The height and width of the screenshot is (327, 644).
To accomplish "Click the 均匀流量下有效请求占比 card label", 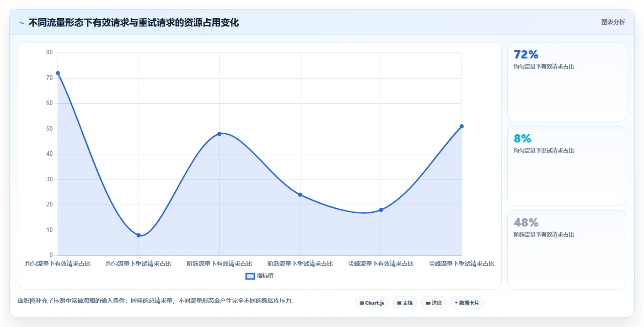I will 544,67.
